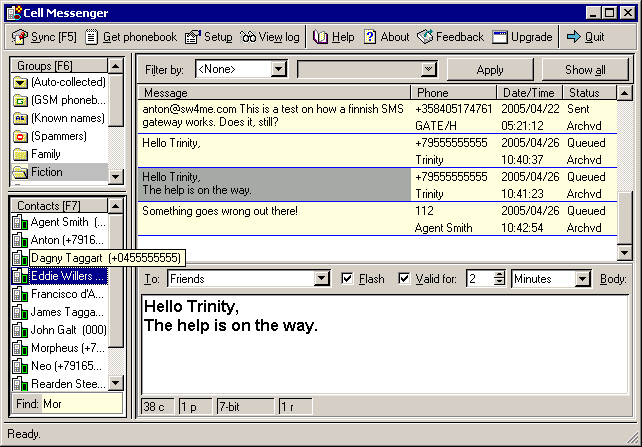Image resolution: width=642 pixels, height=447 pixels.
Task: Select the Family group folder
Action: pos(46,154)
